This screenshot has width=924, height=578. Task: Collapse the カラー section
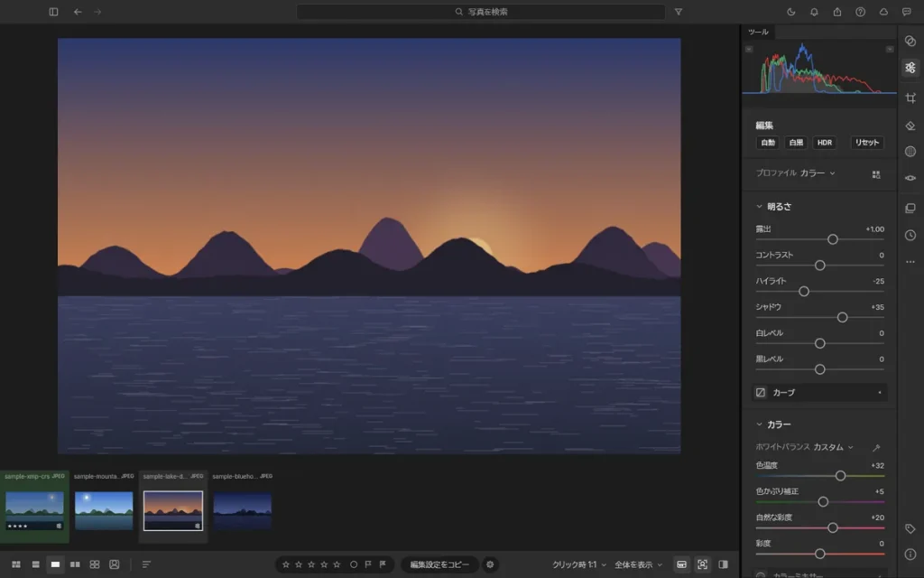pos(759,424)
